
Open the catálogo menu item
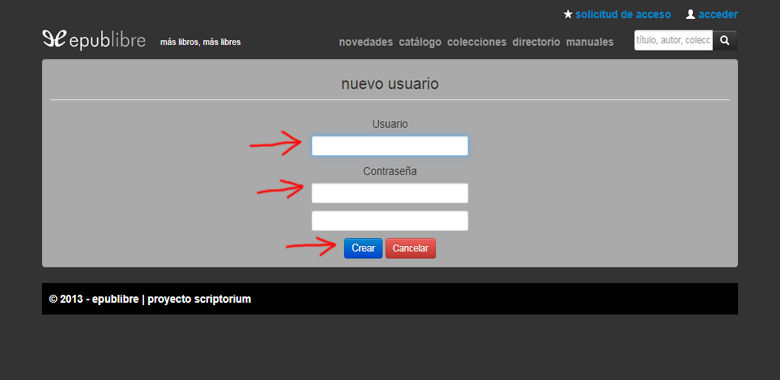420,42
